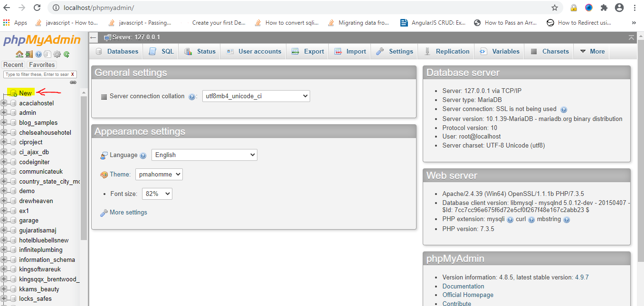The height and width of the screenshot is (306, 644).
Task: Clear the database filter with X
Action: pyautogui.click(x=73, y=74)
